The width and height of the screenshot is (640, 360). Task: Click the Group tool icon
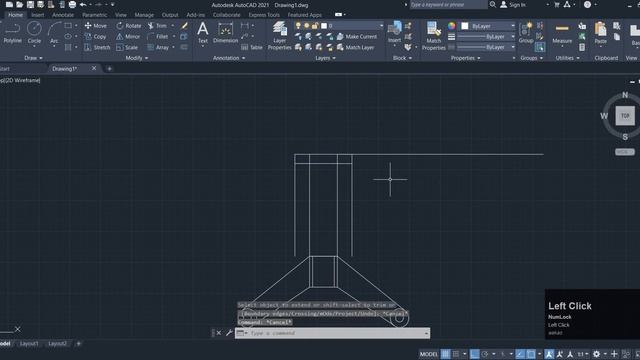pyautogui.click(x=526, y=33)
